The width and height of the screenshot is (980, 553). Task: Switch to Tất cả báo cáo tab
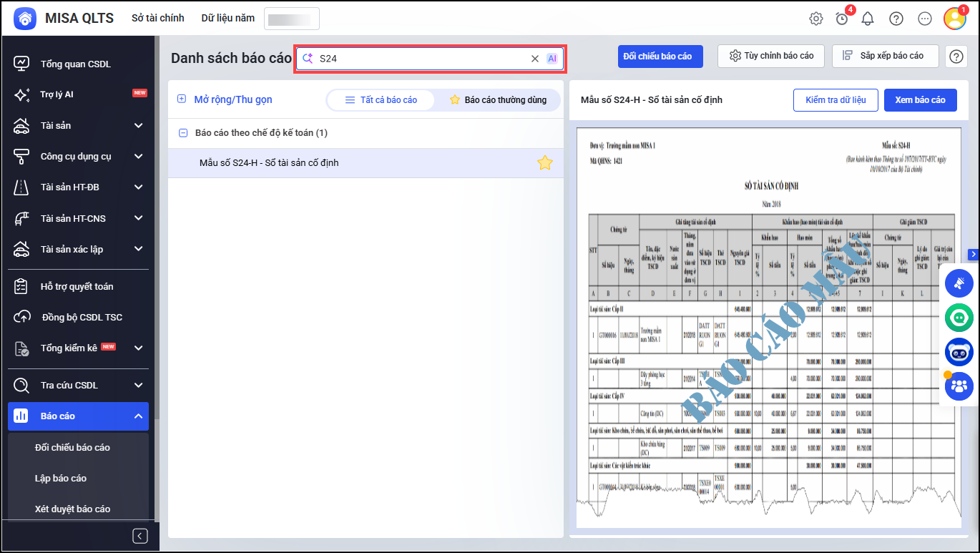(x=381, y=100)
